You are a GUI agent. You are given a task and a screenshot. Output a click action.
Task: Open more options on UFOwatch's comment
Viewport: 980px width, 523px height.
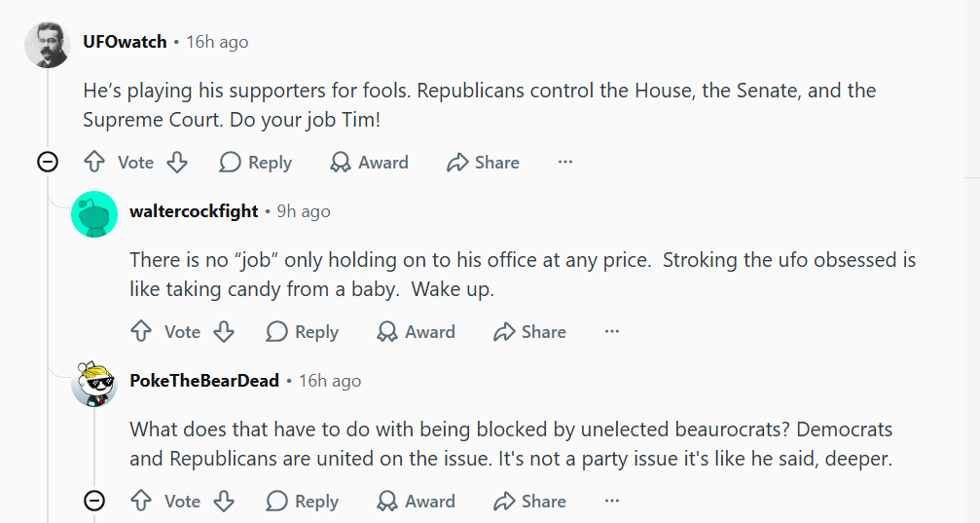pos(565,162)
